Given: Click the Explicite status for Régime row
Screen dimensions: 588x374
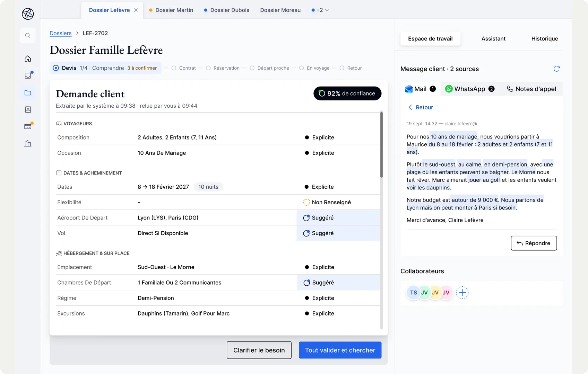Looking at the screenshot, I should pyautogui.click(x=320, y=298).
